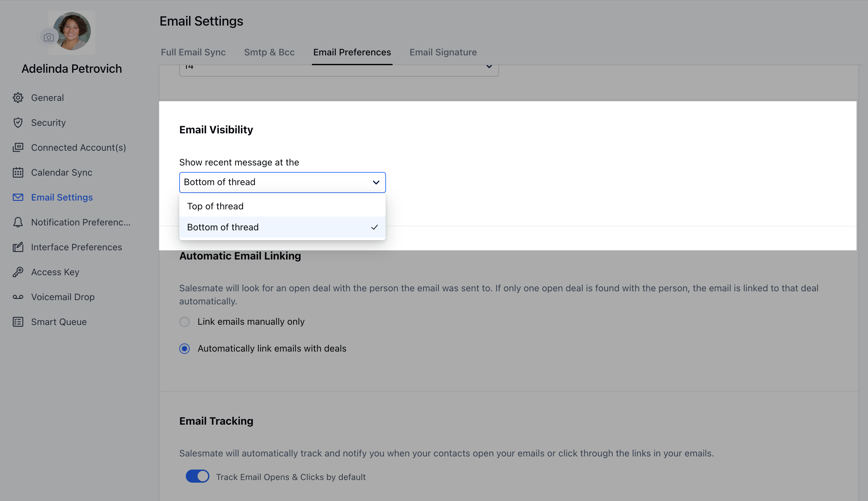Click the General gear icon
Image resolution: width=868 pixels, height=501 pixels.
pos(18,98)
